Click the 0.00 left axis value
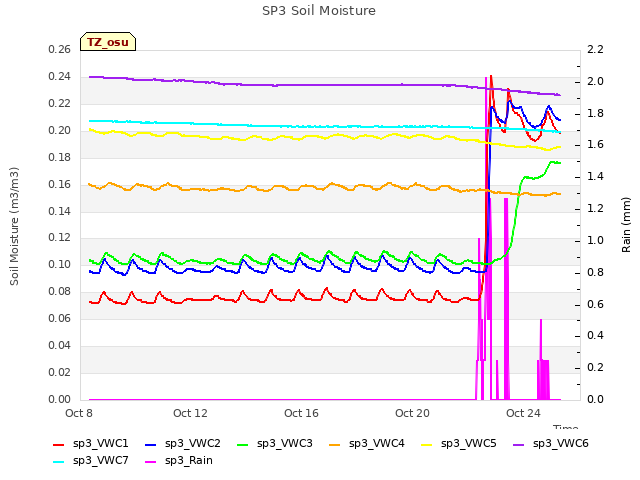640x480 pixels. click(60, 399)
